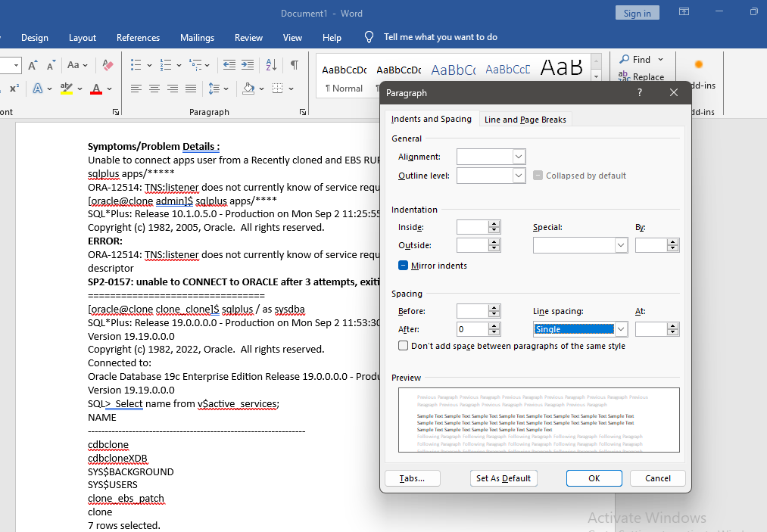The image size is (767, 532).
Task: Click the Increase Font Size icon
Action: pyautogui.click(x=33, y=65)
